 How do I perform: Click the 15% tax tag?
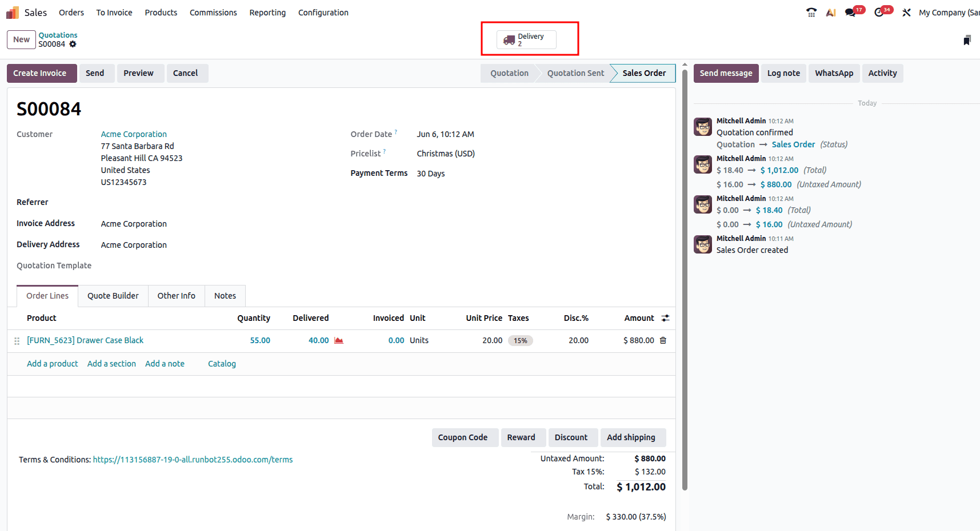[521, 341]
